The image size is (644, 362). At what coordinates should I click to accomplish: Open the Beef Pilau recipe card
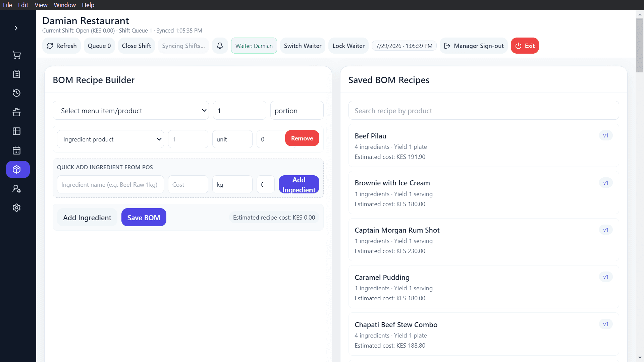pos(484,145)
